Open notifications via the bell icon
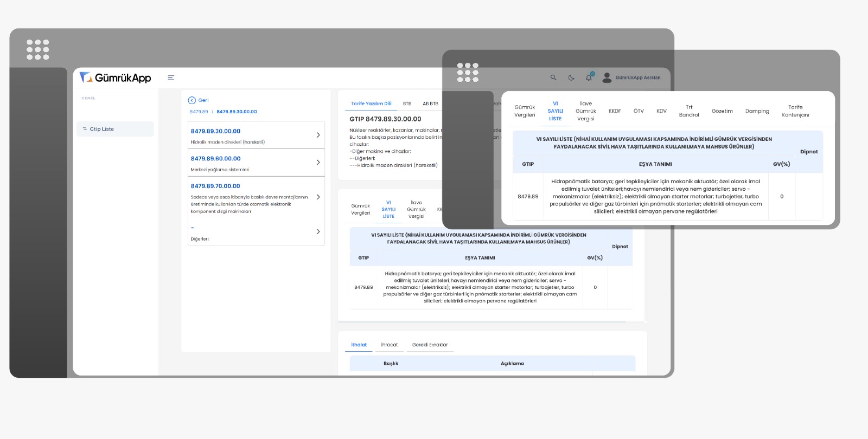Viewport: 868px width, 439px height. (x=589, y=78)
